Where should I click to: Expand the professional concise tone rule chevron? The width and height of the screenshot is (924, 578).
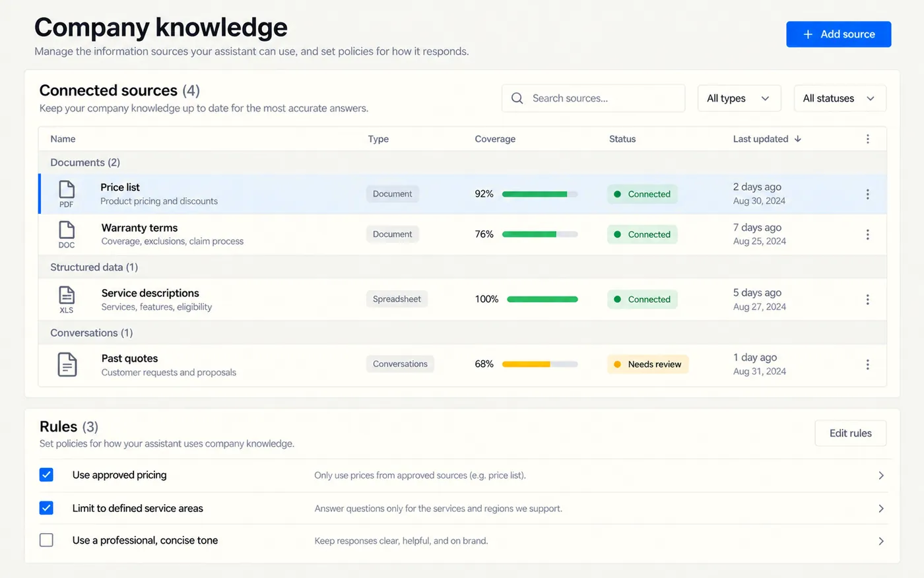click(881, 540)
